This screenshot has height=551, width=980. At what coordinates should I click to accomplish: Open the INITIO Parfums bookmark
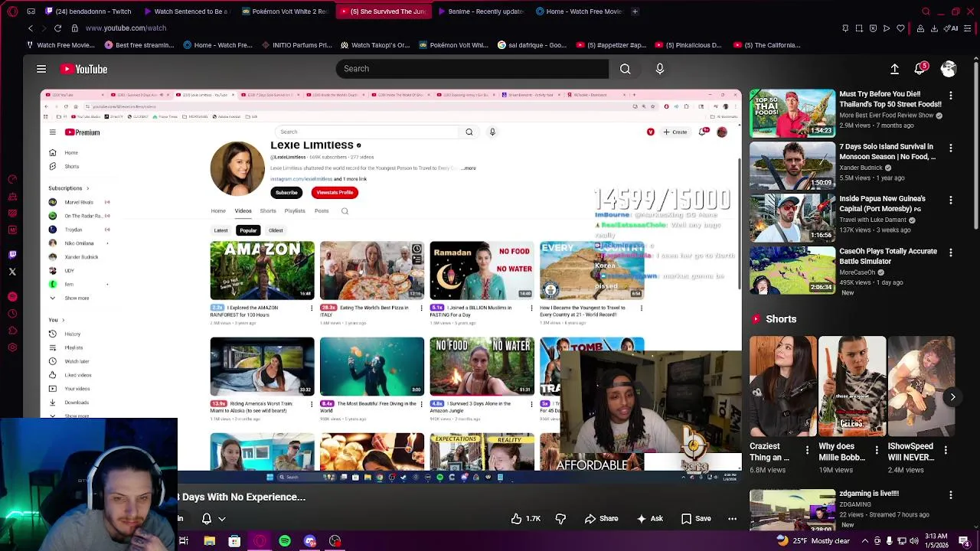[x=298, y=45]
